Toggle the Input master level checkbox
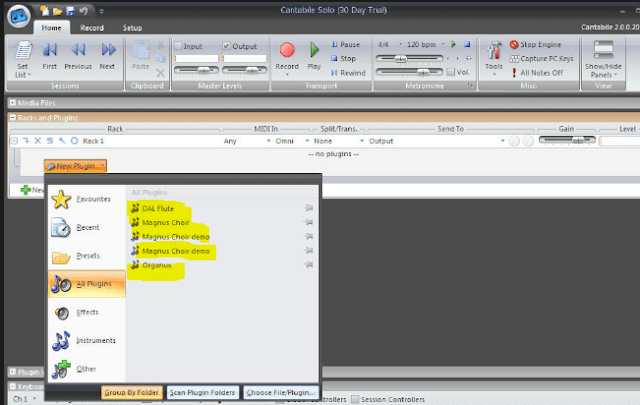The width and height of the screenshot is (640, 405). pyautogui.click(x=178, y=46)
